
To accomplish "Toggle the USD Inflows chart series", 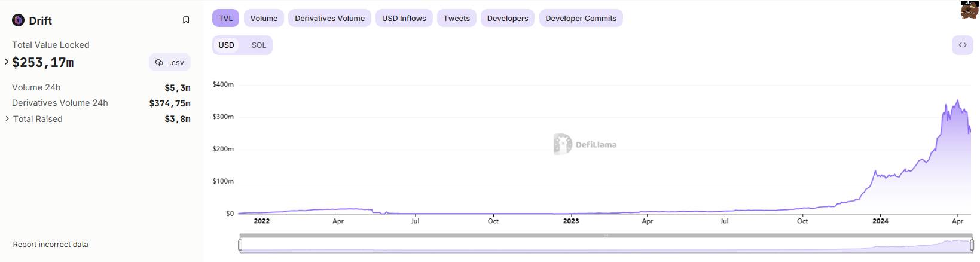I will tap(404, 18).
